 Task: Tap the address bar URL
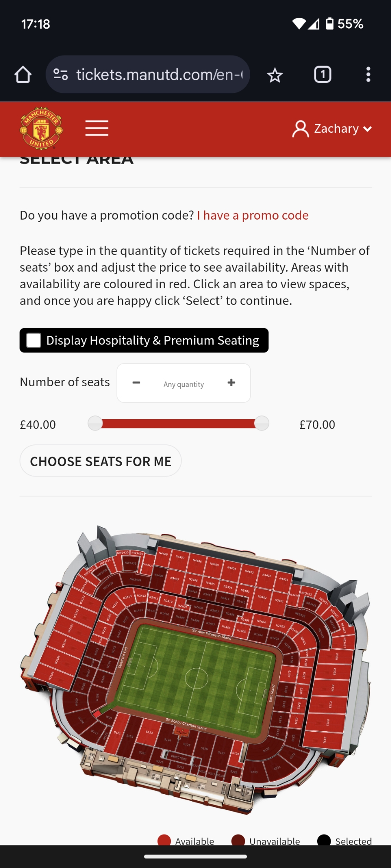click(159, 75)
